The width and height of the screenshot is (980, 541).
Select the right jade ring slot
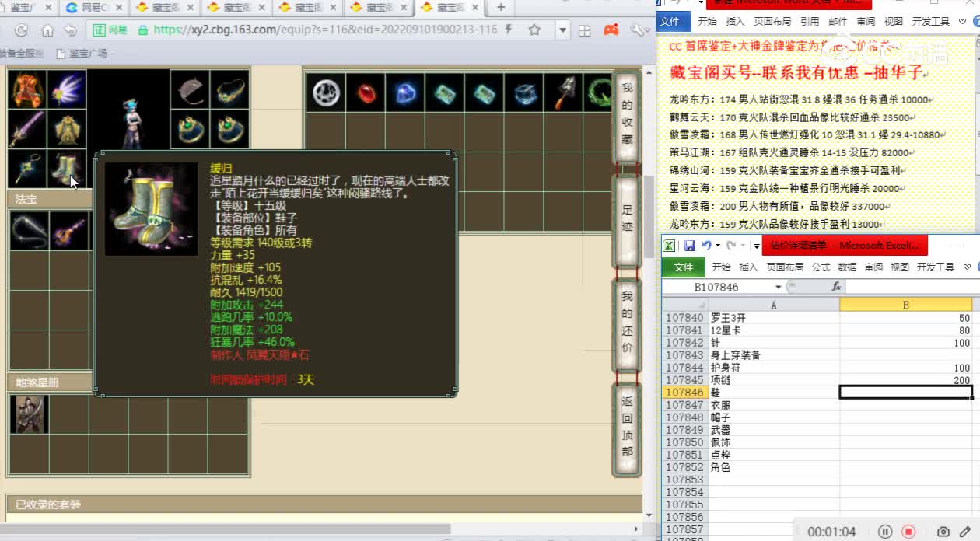(x=229, y=129)
